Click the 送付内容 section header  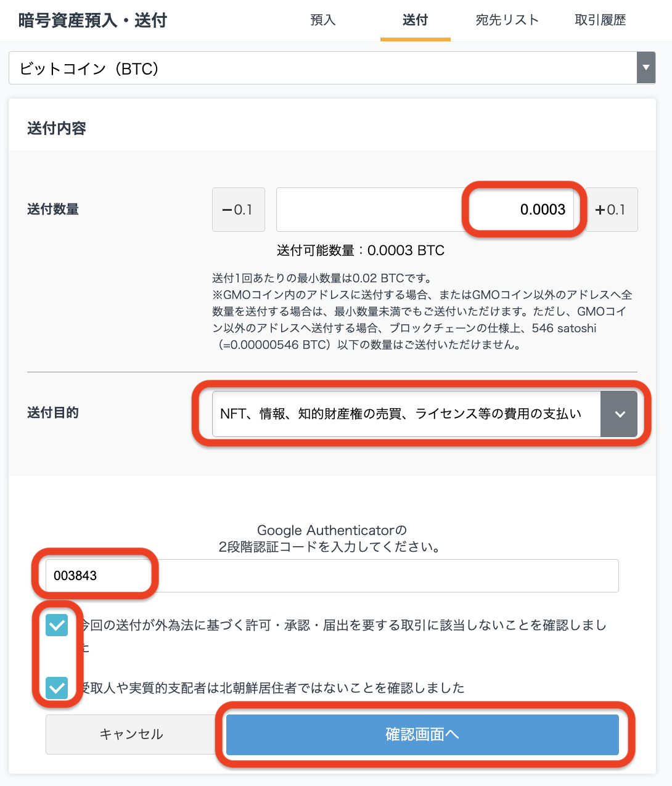click(57, 128)
